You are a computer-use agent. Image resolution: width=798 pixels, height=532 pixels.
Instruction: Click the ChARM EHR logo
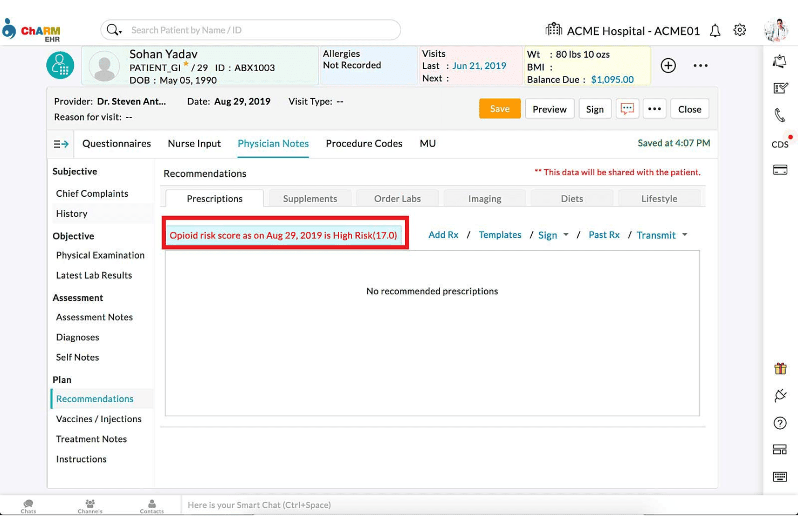(x=31, y=30)
